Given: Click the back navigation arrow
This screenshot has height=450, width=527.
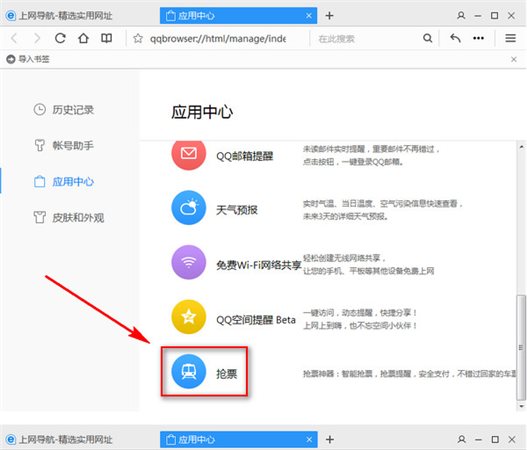Looking at the screenshot, I should [x=14, y=38].
